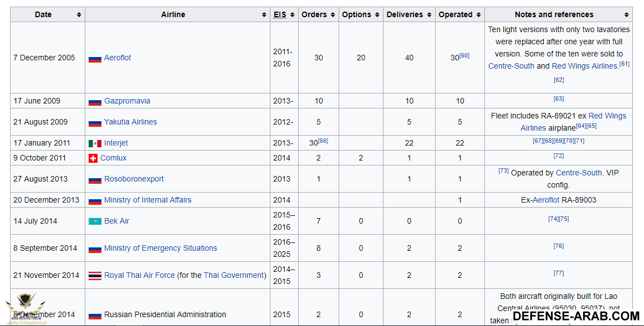Sort by the Operated column header
The image size is (644, 326).
tap(479, 15)
